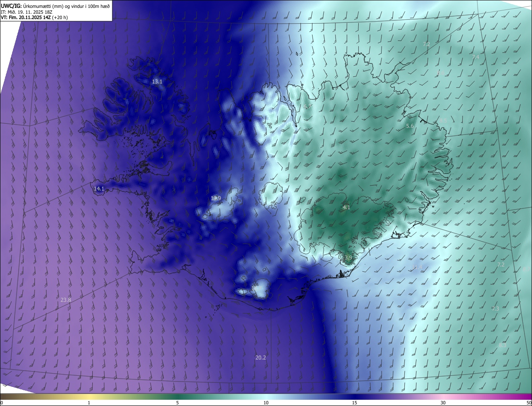Screen dimensions: 532x406
Task: Click the 1 tick on the color scale
Action: (89, 403)
